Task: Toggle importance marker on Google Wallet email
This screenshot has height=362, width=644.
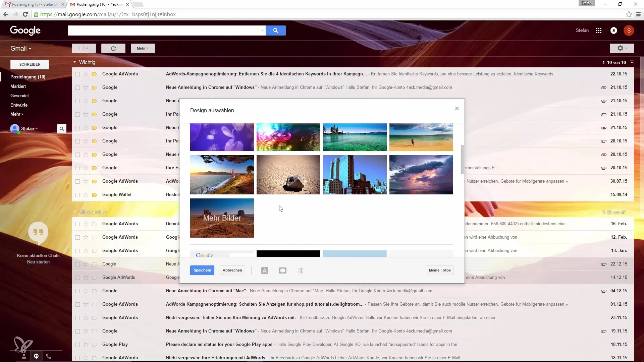Action: (95, 195)
